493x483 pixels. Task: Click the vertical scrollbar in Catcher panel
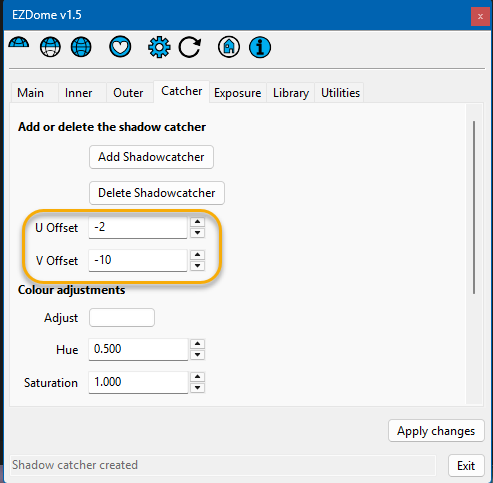[474, 207]
